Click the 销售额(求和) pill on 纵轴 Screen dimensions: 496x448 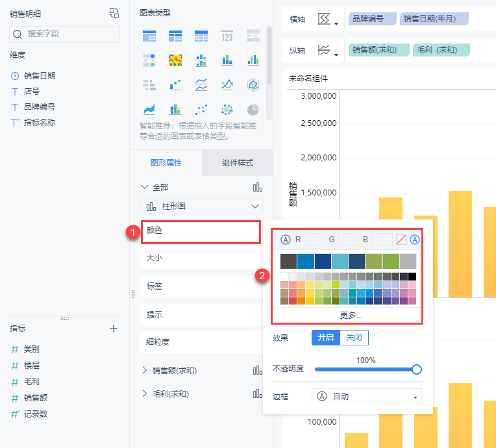point(379,50)
